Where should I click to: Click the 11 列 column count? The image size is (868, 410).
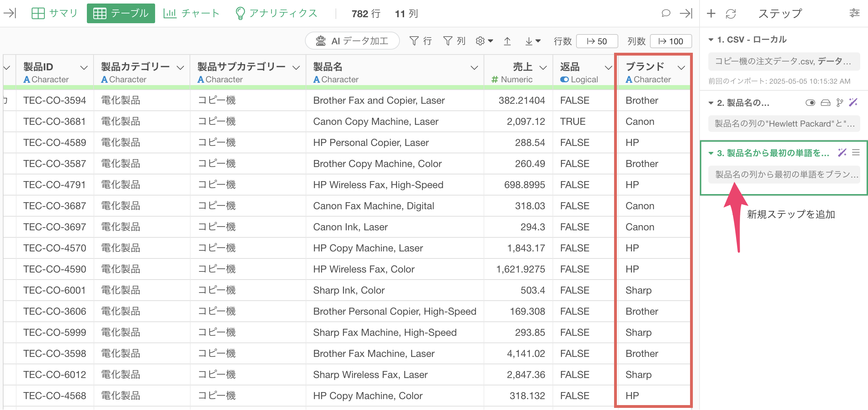coord(406,14)
